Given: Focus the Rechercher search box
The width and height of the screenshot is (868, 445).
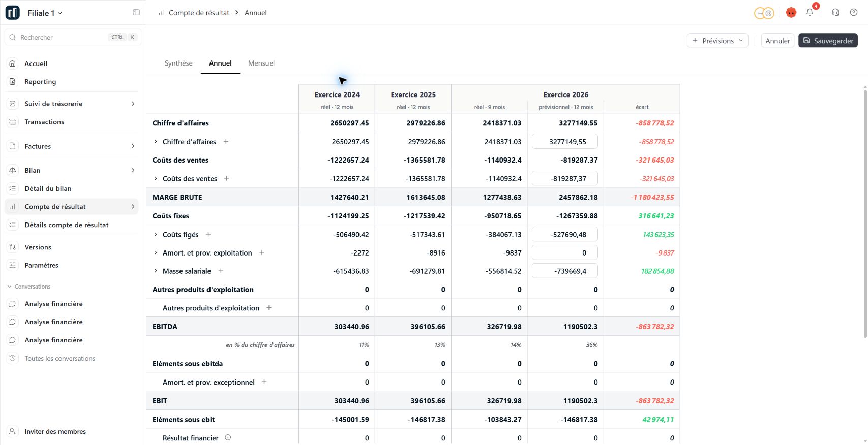Looking at the screenshot, I should pos(73,37).
